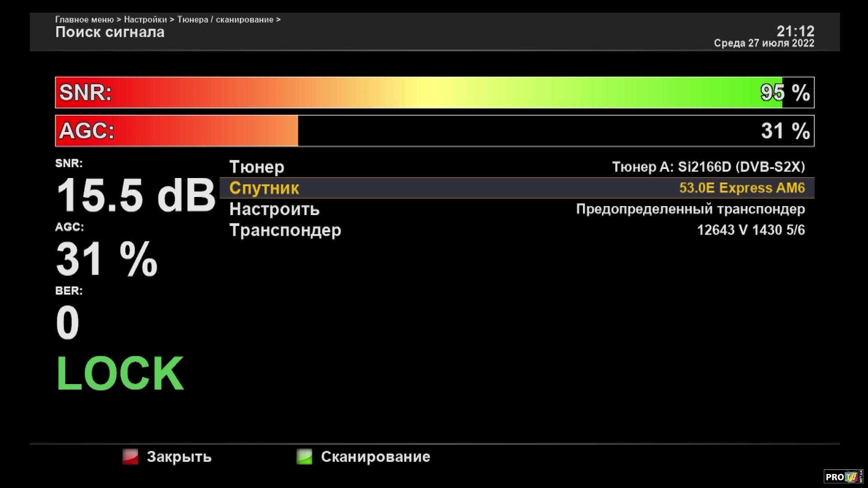
Task: Click the Сканирование label
Action: tap(375, 457)
